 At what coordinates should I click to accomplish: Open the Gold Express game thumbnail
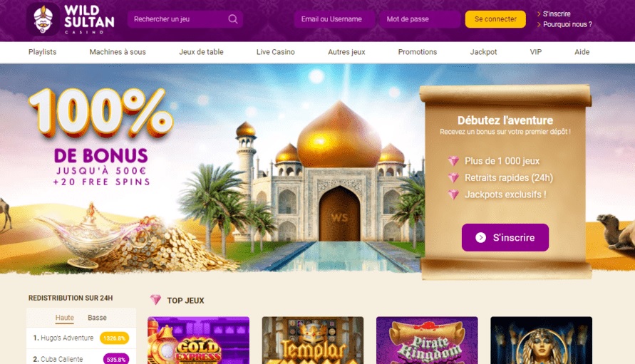pyautogui.click(x=198, y=340)
